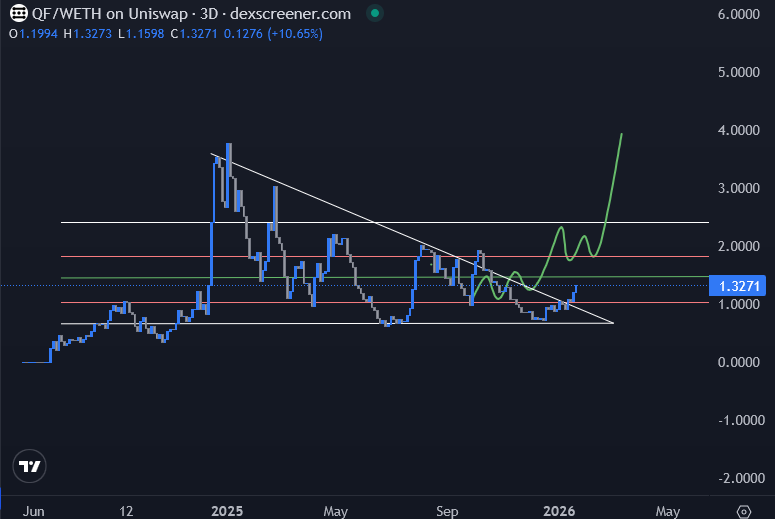Click the change percentage (+10.65%)
Screen dimensions: 775x519
295,34
